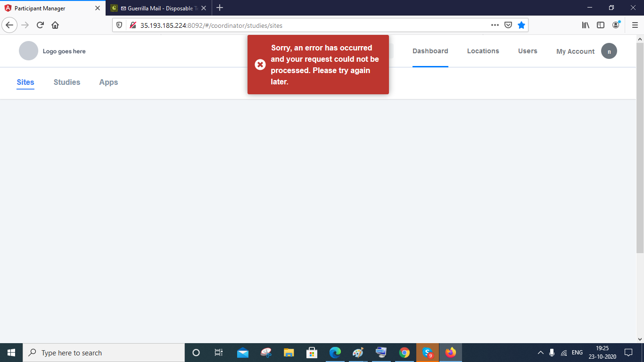Viewport: 644px width, 362px height.
Task: Open the Windows Start menu
Action: tap(11, 353)
